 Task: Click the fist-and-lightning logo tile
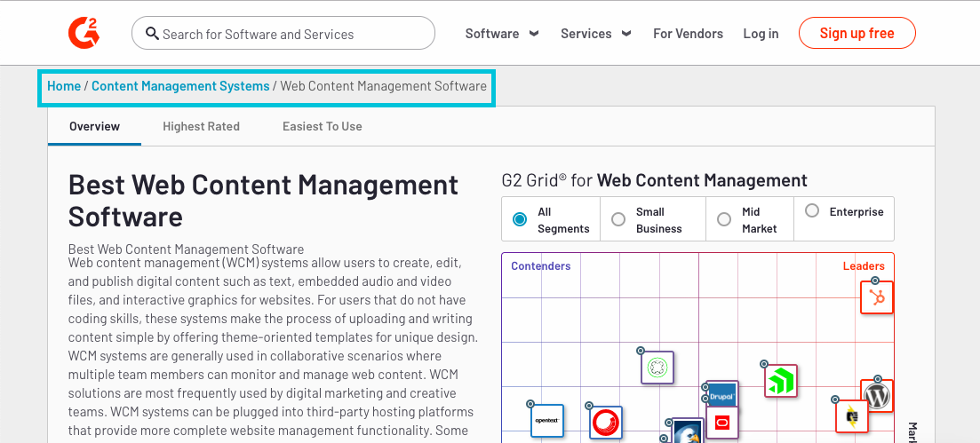point(852,415)
